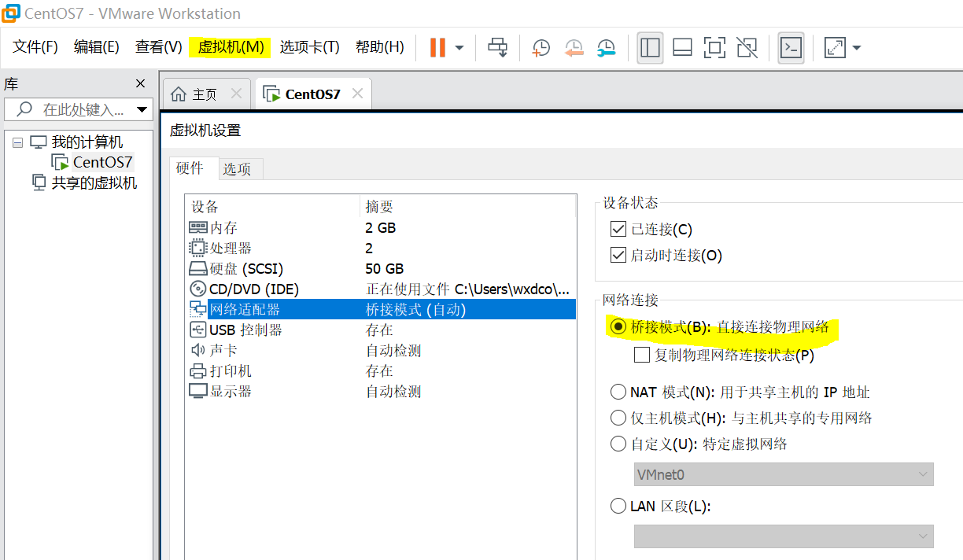
Task: Open the LAN segment dropdown
Action: (x=784, y=536)
